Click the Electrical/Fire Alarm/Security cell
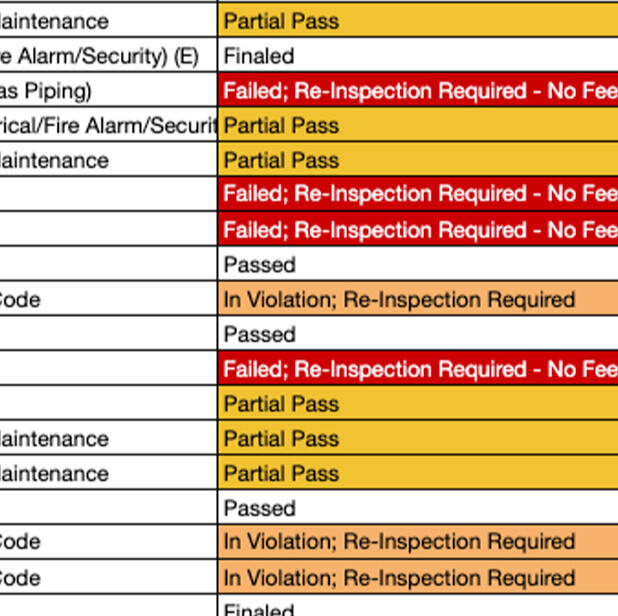The height and width of the screenshot is (616, 618). pos(108,126)
